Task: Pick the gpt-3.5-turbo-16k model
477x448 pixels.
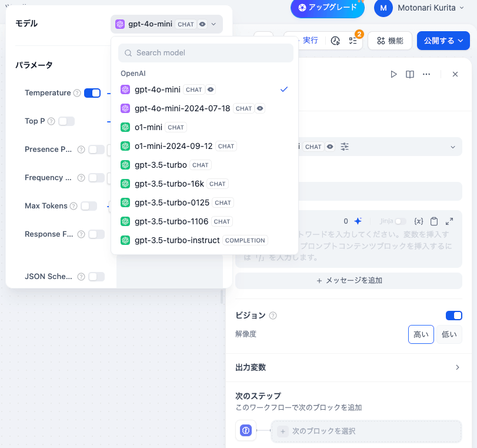Action: [205, 184]
